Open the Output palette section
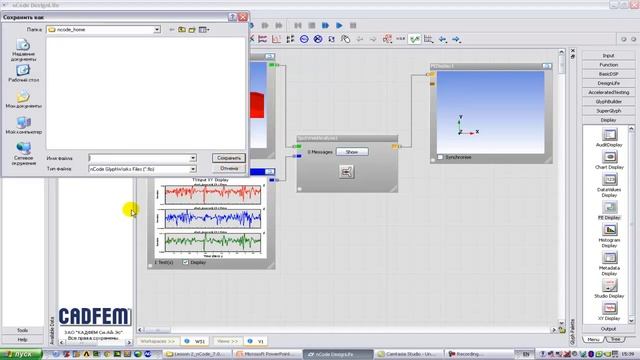 (608, 329)
